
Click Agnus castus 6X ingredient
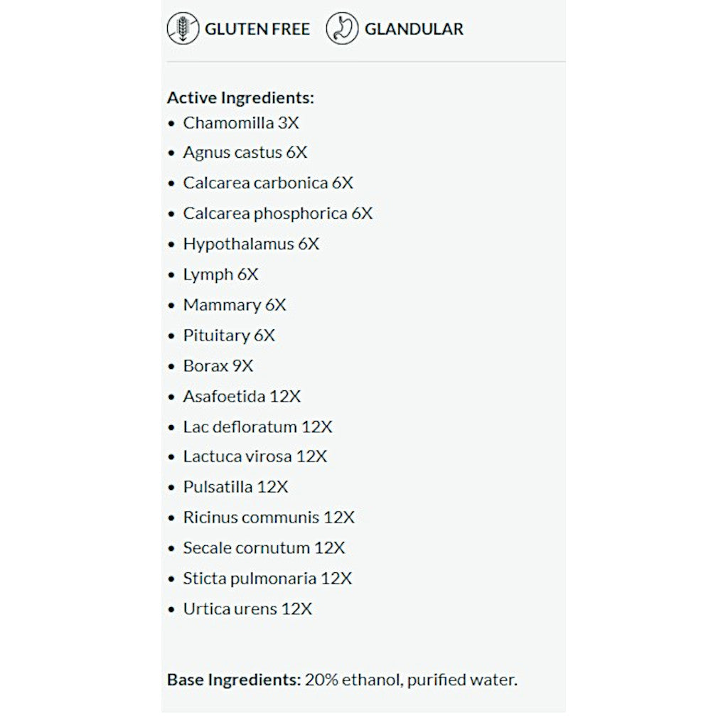pos(245,153)
